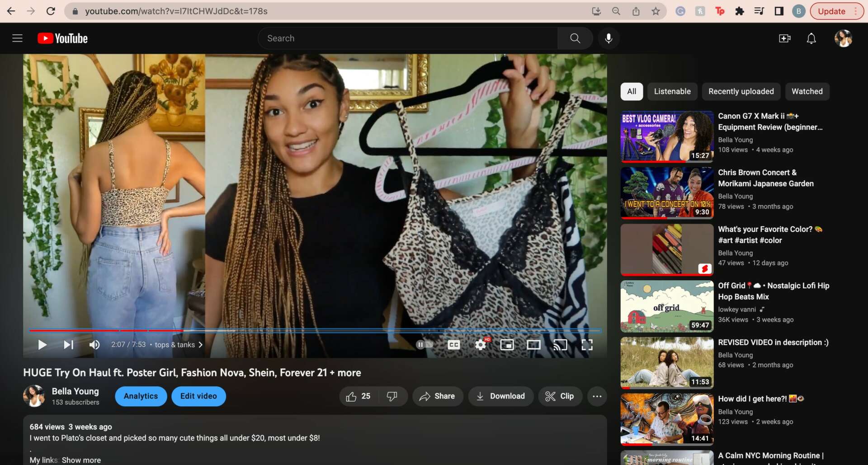Screen dimensions: 868x465
Task: Select the 'Recently uploaded' filter chip
Action: 741,91
